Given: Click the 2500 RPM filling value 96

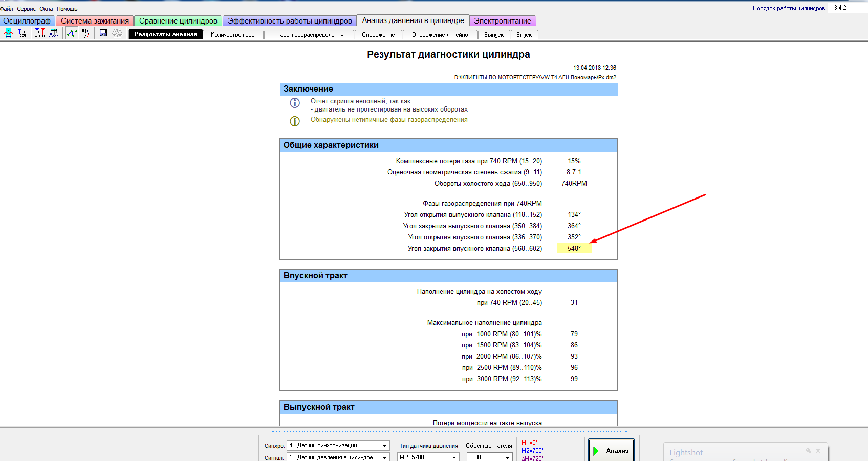Looking at the screenshot, I should tap(574, 367).
